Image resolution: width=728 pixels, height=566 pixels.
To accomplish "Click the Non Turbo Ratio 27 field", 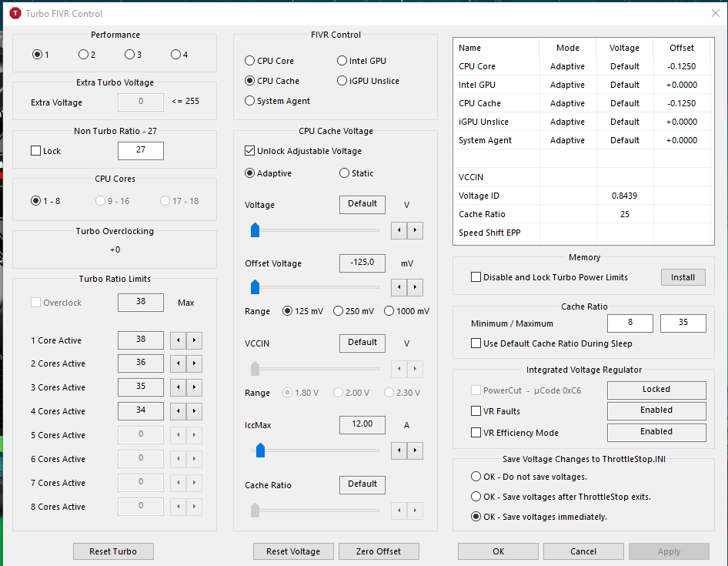I will click(x=141, y=151).
